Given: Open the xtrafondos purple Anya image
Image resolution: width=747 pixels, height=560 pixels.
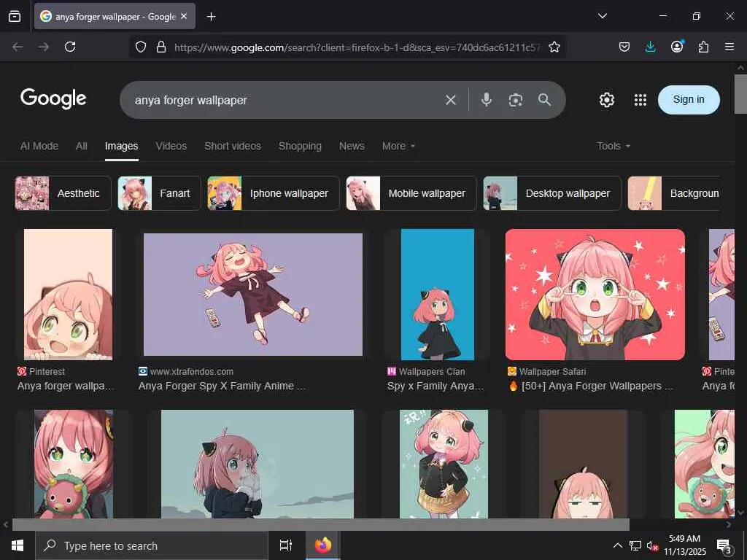Looking at the screenshot, I should click(x=253, y=295).
